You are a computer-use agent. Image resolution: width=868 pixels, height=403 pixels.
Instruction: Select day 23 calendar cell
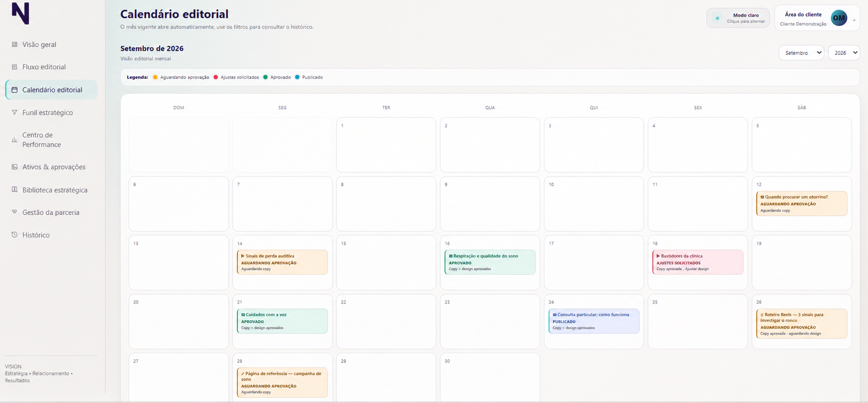pos(490,321)
